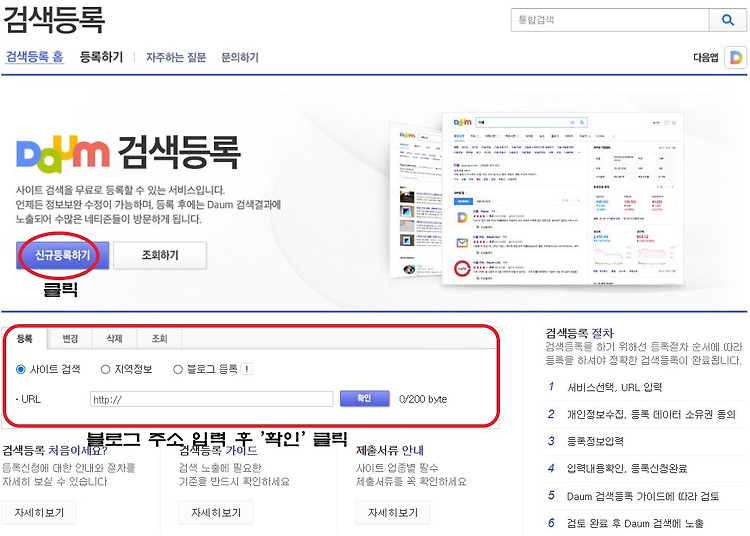
Task: Select the 지역정보 radio button
Action: tap(105, 369)
